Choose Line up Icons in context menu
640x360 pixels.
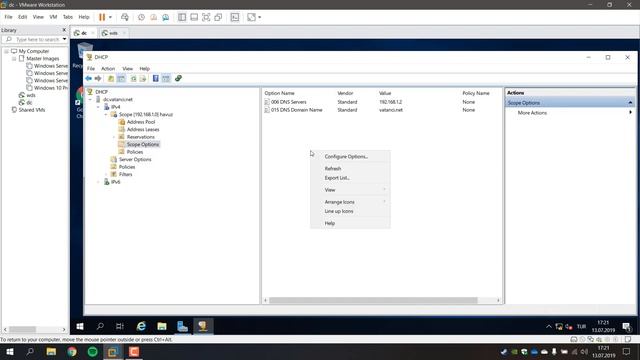click(339, 211)
